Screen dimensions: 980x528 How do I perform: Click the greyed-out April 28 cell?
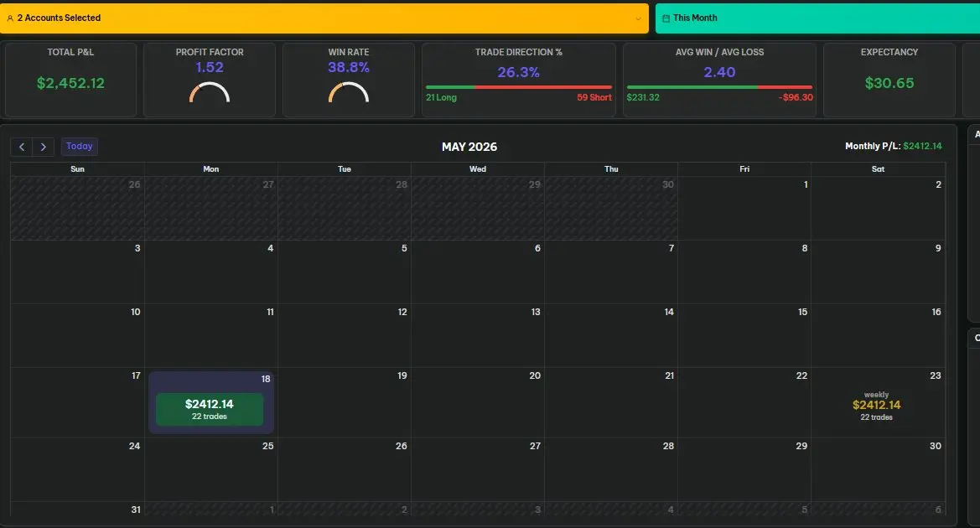click(x=345, y=208)
